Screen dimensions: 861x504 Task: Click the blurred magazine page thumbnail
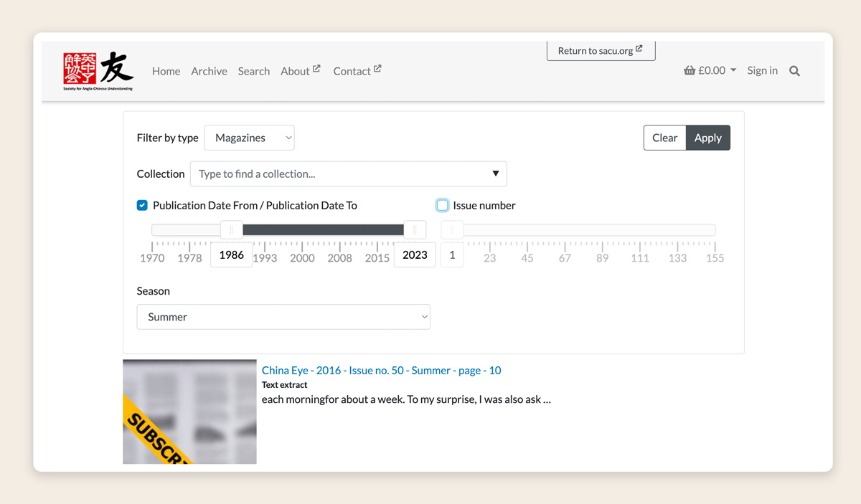[x=189, y=412]
